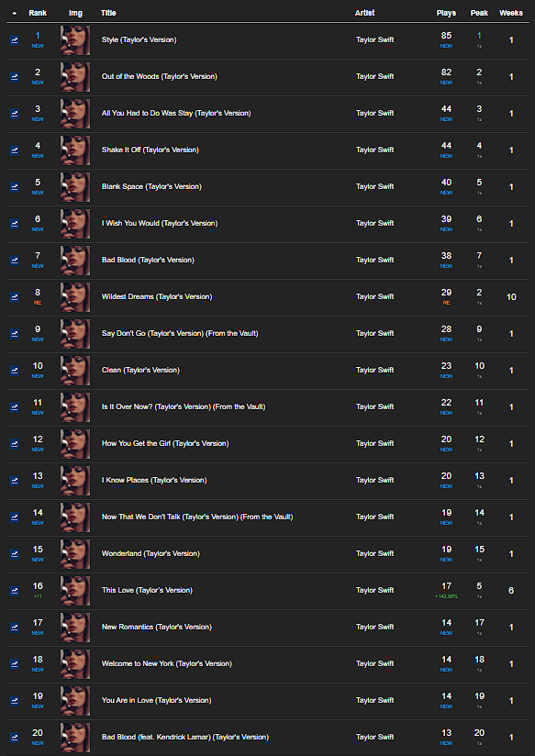
Task: Open Taylor Swift artist link in Shake It Off row
Action: coord(374,150)
